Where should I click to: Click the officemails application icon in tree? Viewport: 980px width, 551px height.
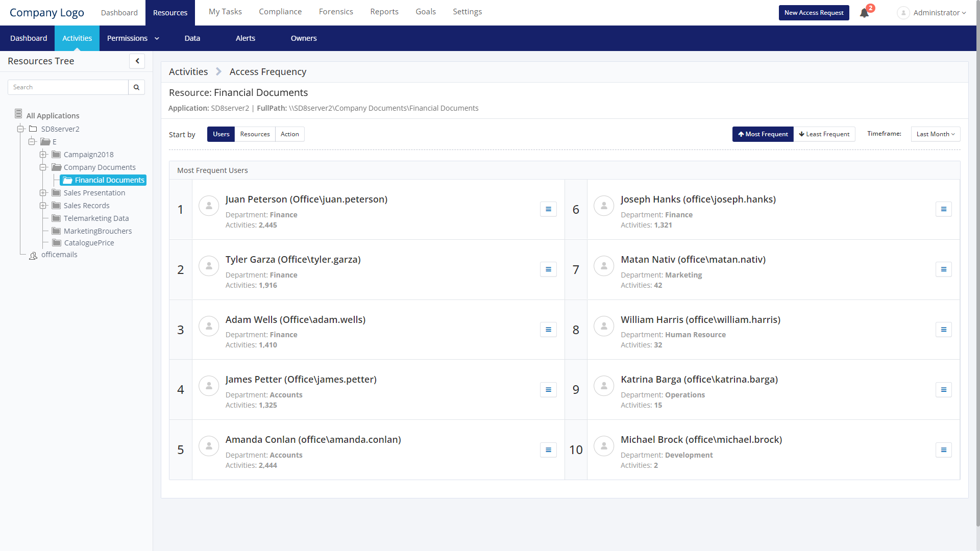(x=33, y=256)
